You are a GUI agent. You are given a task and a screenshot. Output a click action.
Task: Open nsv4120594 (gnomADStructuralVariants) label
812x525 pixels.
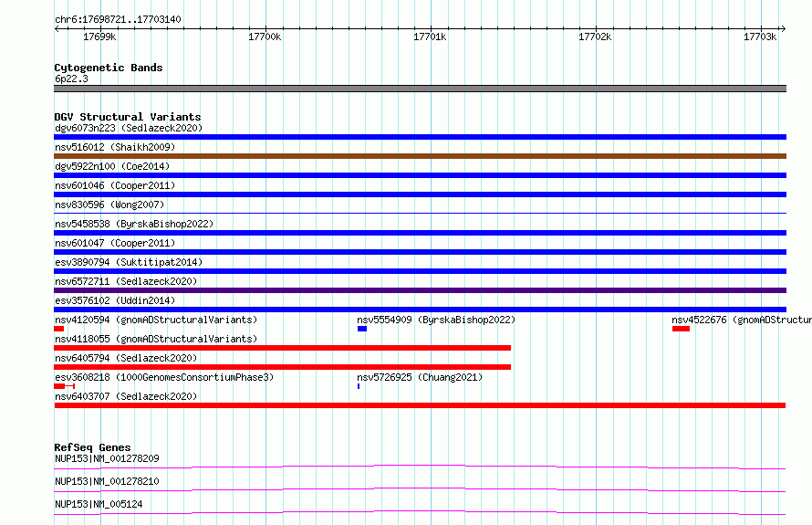click(156, 320)
